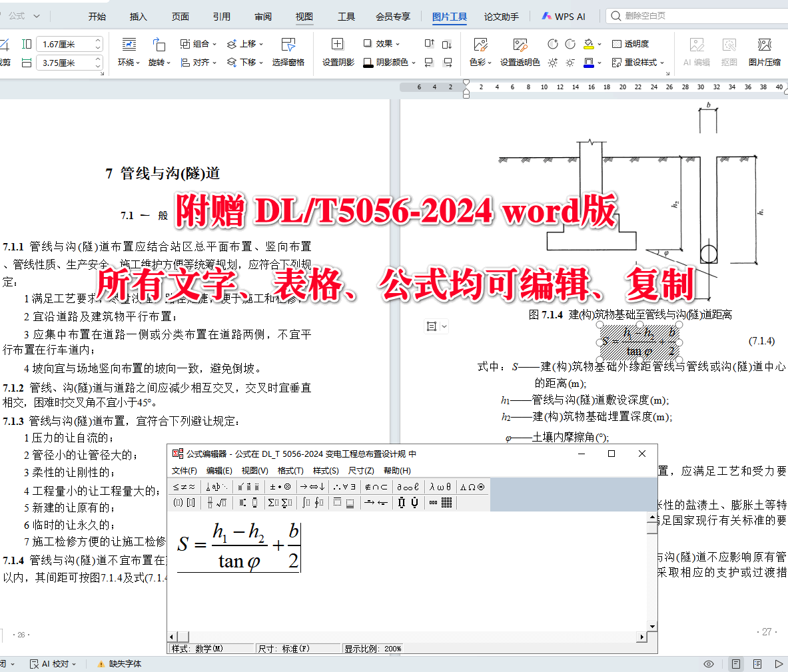The width and height of the screenshot is (788, 672).
Task: Open fence bracket templates palette
Action: click(x=184, y=502)
